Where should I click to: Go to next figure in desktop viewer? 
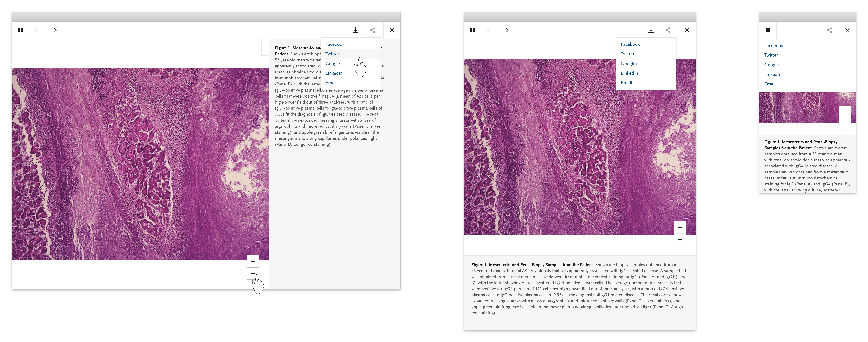click(54, 30)
